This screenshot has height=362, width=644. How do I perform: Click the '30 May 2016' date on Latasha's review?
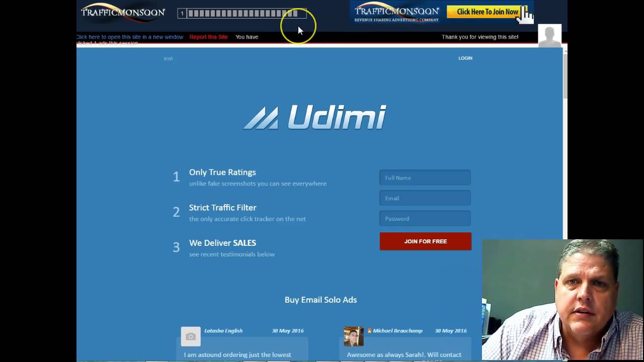point(288,331)
